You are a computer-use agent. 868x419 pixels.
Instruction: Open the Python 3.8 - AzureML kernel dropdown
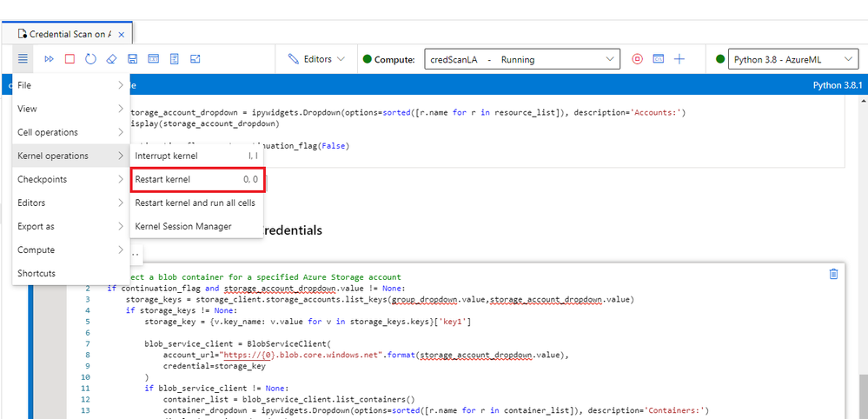[792, 59]
